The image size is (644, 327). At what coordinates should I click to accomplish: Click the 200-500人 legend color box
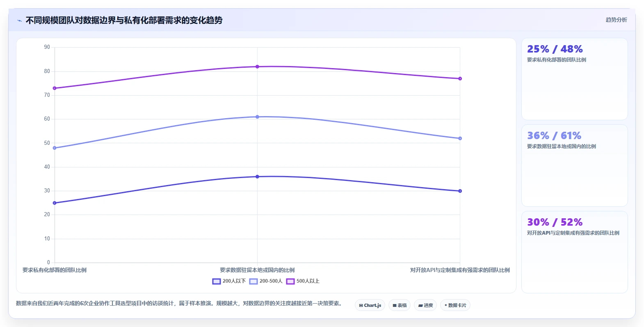253,281
